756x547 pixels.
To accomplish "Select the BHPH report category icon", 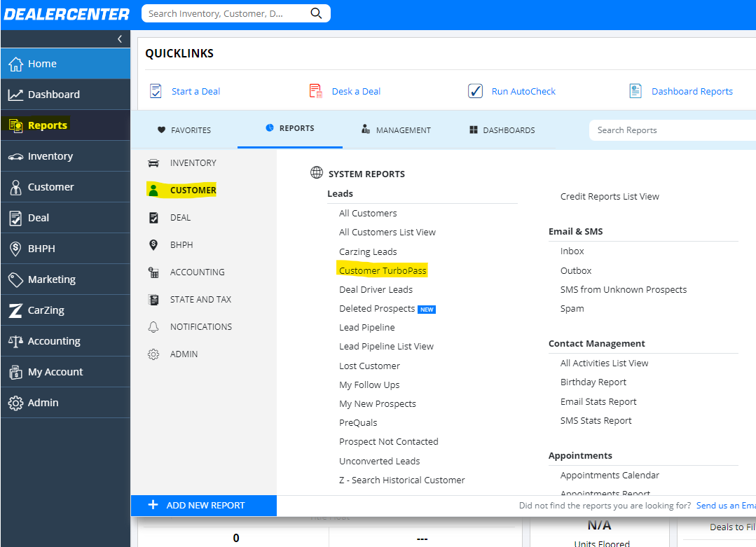I will (x=153, y=244).
